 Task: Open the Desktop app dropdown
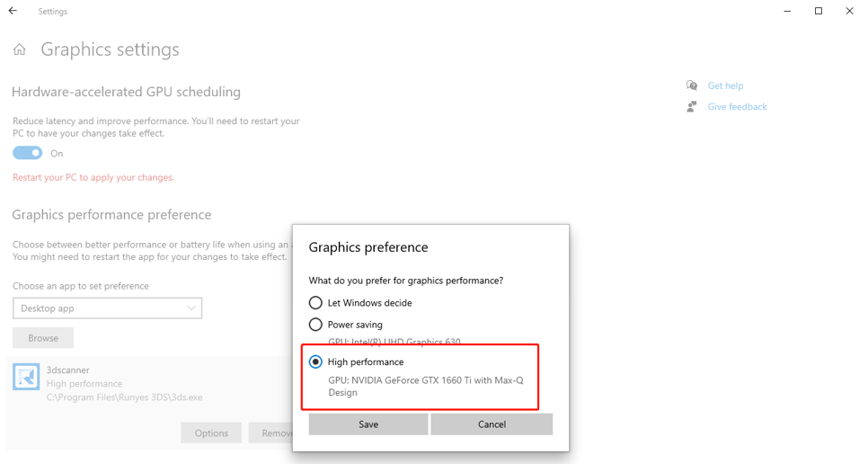[x=108, y=308]
